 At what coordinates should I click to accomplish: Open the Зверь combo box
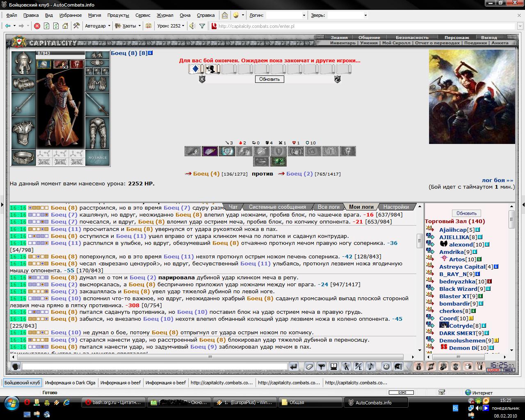(x=347, y=15)
